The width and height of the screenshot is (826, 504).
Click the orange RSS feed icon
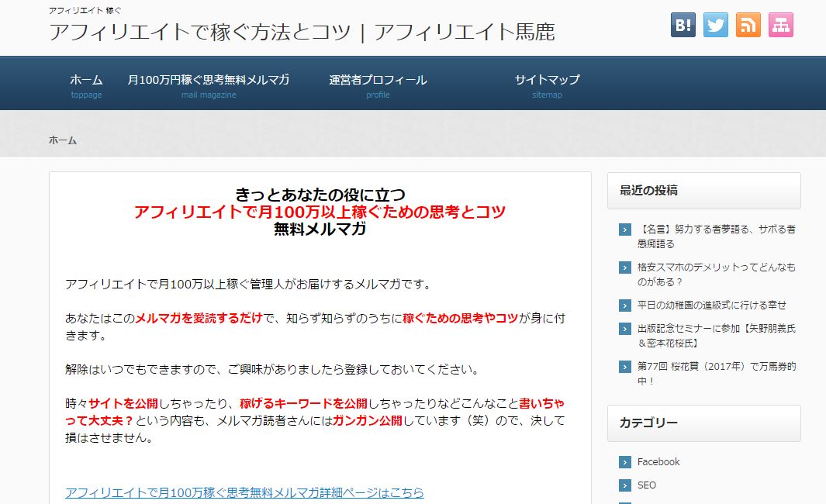pos(748,25)
